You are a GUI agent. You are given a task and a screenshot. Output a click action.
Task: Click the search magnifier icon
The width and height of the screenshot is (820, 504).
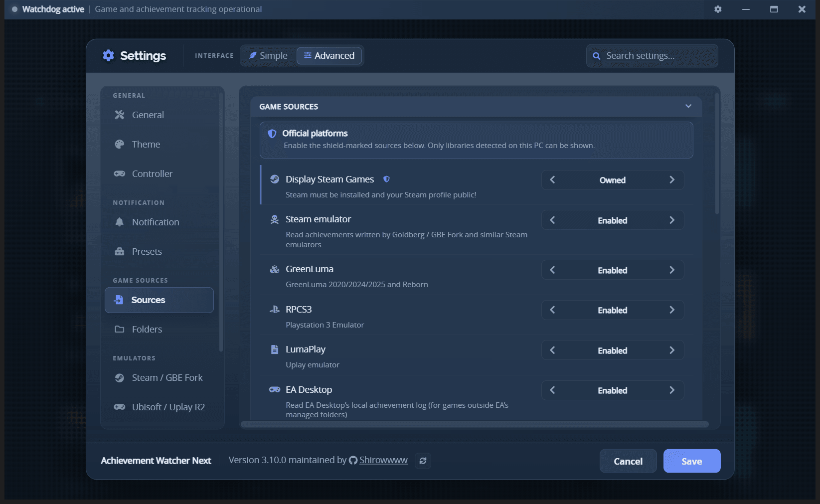click(x=596, y=56)
